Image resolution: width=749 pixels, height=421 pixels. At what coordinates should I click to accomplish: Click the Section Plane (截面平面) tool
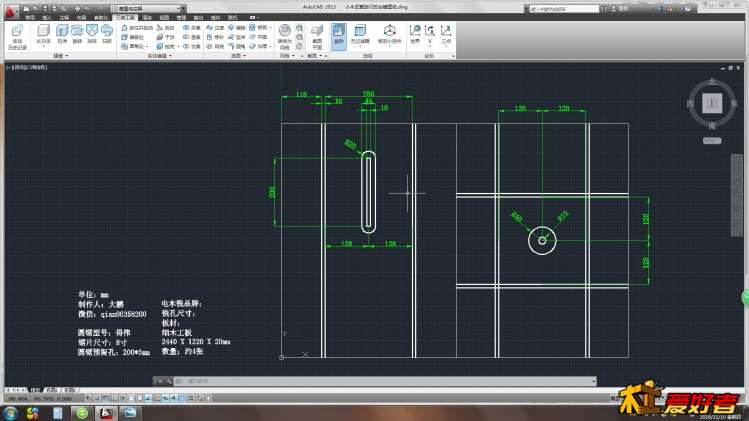coord(317,37)
